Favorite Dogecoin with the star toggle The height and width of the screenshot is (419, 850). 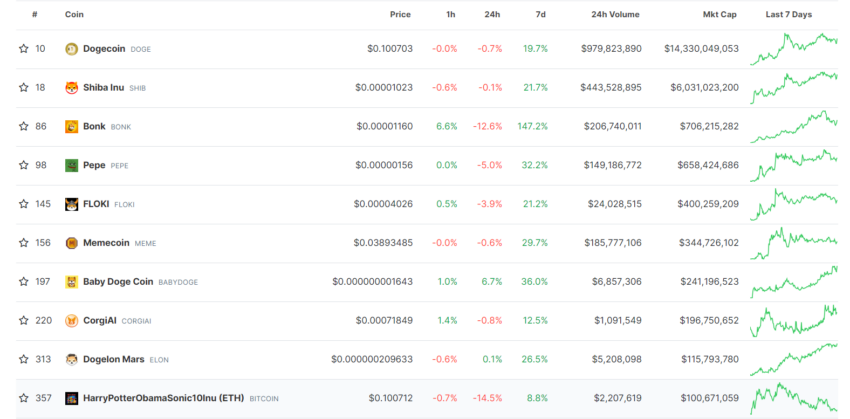pyautogui.click(x=23, y=49)
